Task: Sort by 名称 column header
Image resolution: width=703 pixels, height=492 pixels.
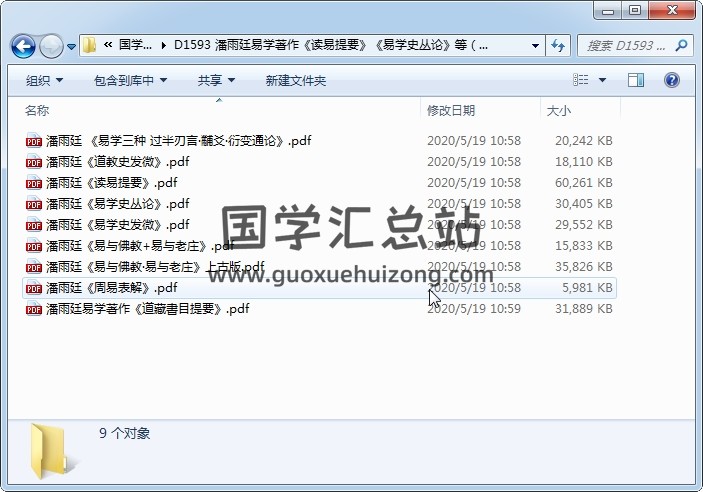Action: pyautogui.click(x=37, y=110)
